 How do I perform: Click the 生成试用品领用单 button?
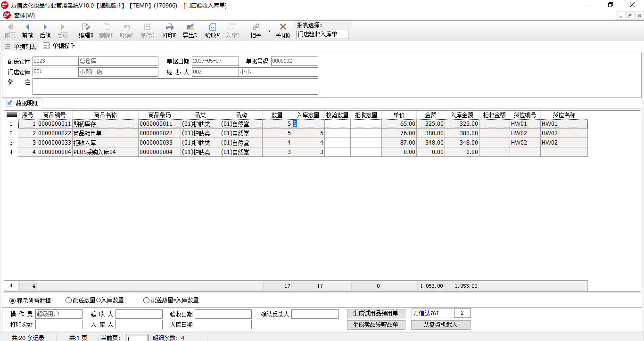[376, 314]
